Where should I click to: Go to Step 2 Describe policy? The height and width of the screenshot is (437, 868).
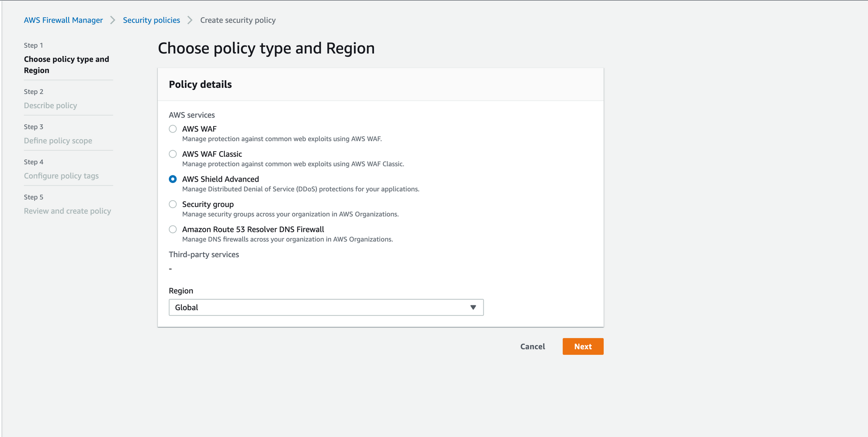click(50, 106)
